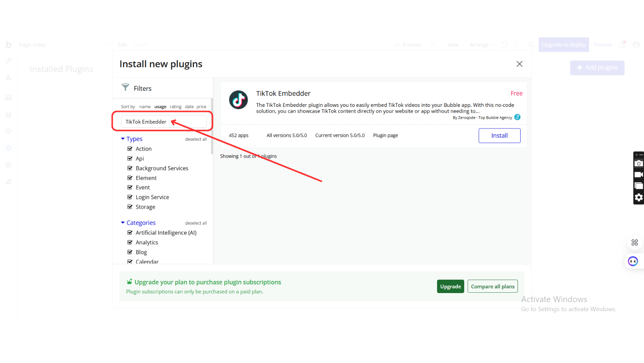Click the TikTok Embedder search field
Screen dimensions: 644x363
[163, 122]
